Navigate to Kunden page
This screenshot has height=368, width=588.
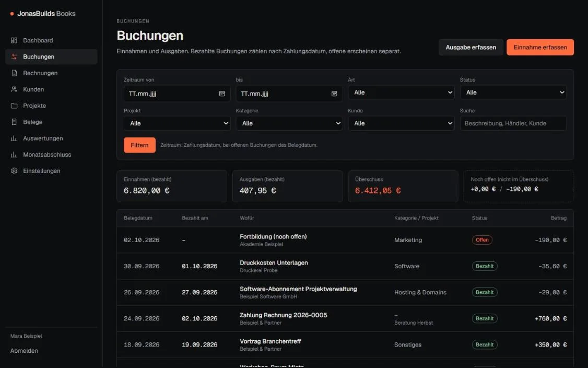coord(51,89)
